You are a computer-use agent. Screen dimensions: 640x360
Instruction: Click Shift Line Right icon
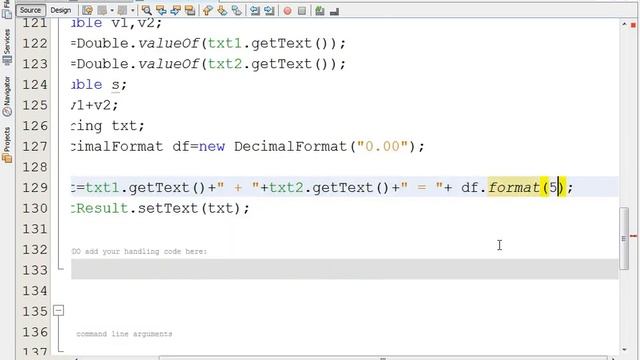point(269,11)
